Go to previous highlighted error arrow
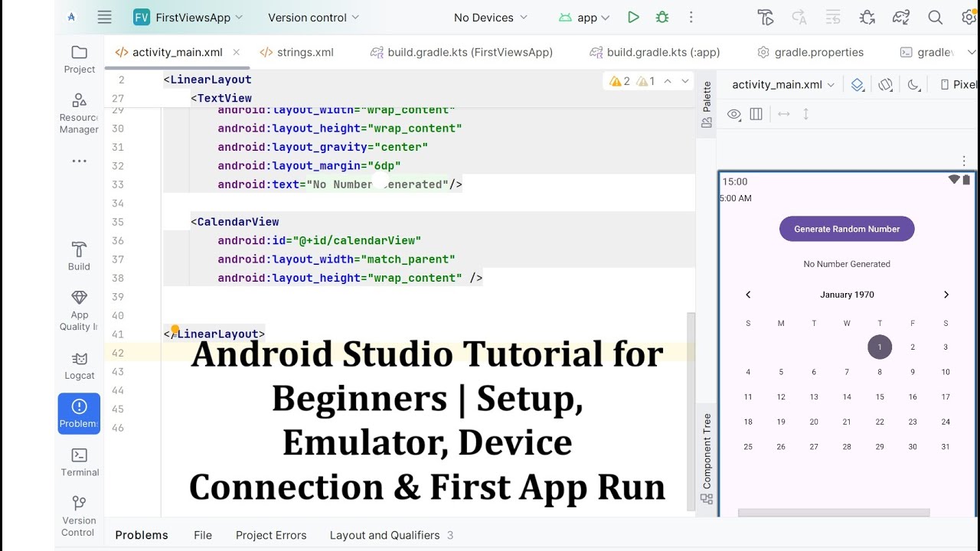 (668, 81)
